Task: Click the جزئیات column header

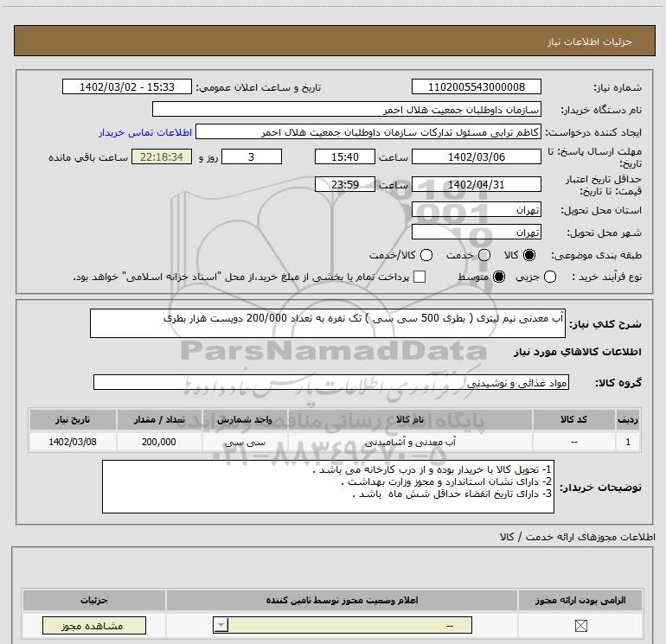Action: coord(94,600)
